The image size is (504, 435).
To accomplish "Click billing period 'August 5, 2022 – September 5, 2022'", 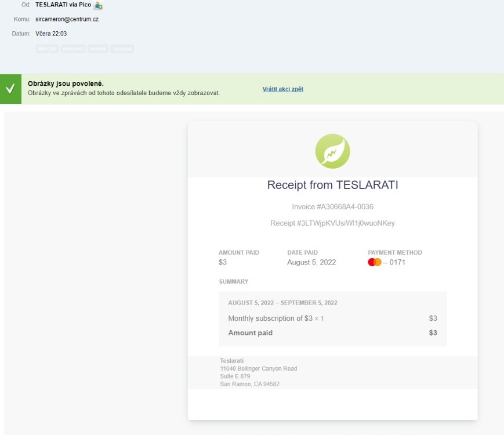I will coord(283,303).
